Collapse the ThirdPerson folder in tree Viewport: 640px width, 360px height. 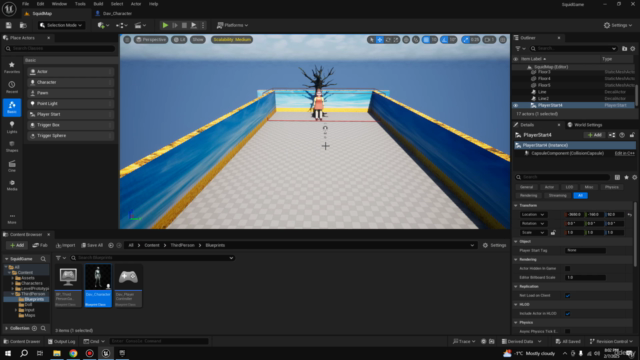(13, 294)
